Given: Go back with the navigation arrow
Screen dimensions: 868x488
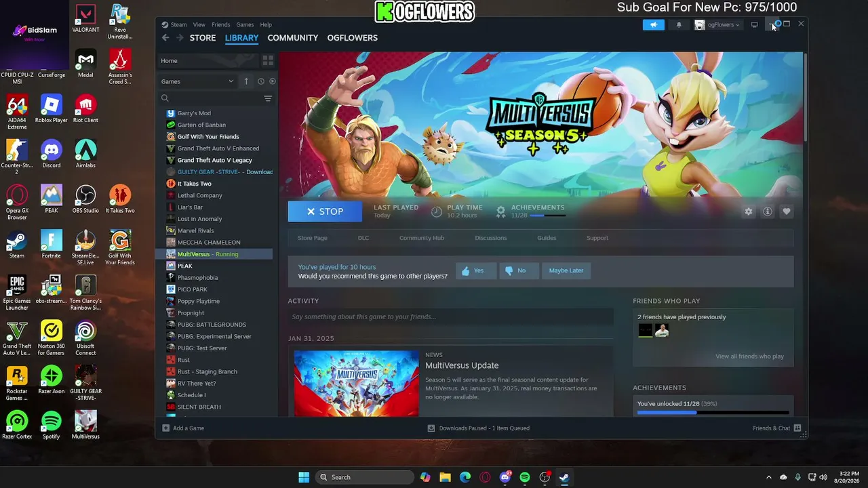Looking at the screenshot, I should pos(165,38).
